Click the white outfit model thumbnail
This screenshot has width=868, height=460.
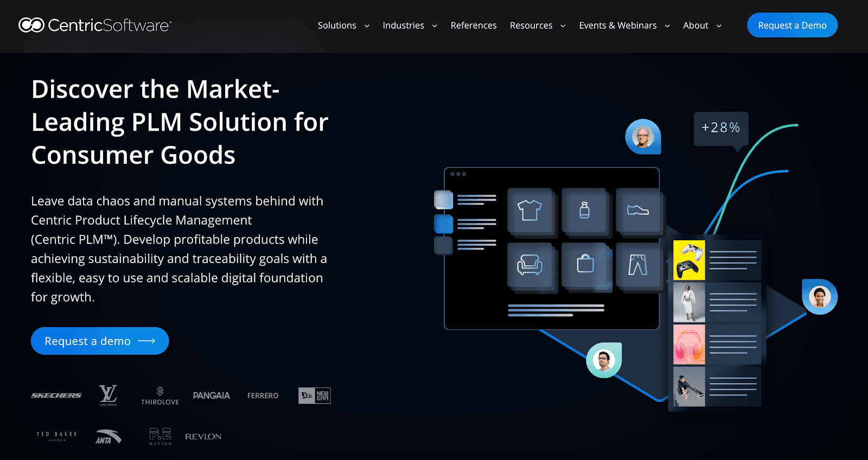tap(689, 302)
